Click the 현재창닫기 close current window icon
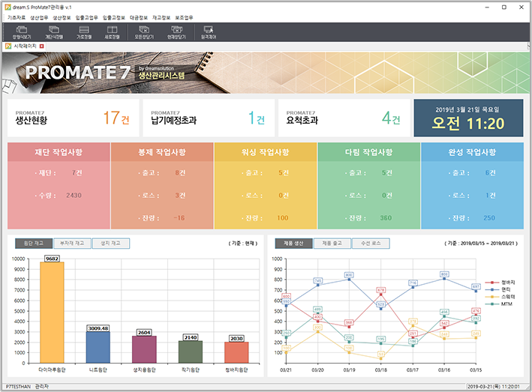 176,32
